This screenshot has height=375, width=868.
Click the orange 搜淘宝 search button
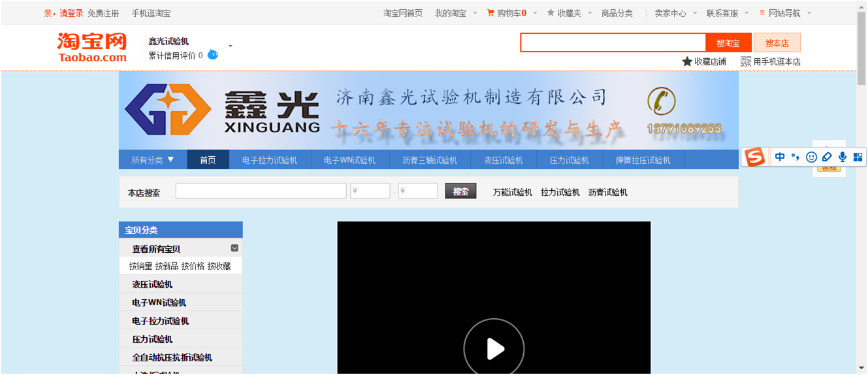coord(728,43)
